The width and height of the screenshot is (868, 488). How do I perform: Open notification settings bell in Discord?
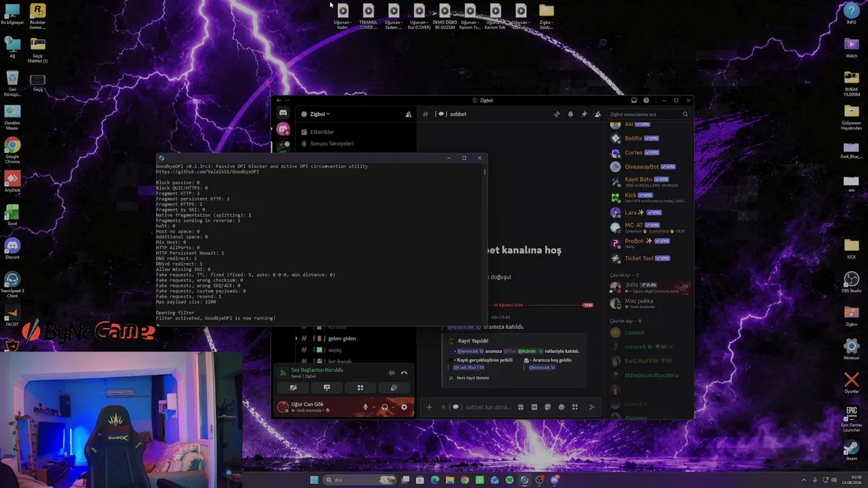pyautogui.click(x=570, y=114)
